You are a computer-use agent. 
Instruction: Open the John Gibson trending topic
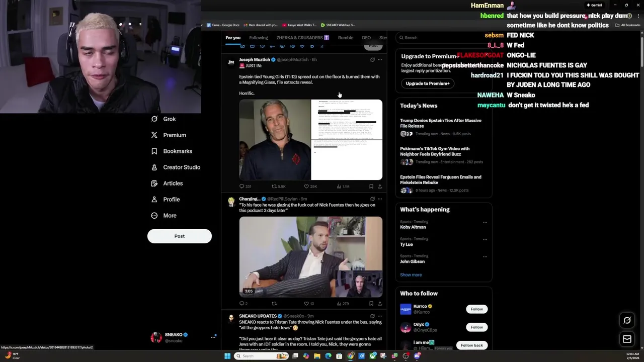click(413, 261)
